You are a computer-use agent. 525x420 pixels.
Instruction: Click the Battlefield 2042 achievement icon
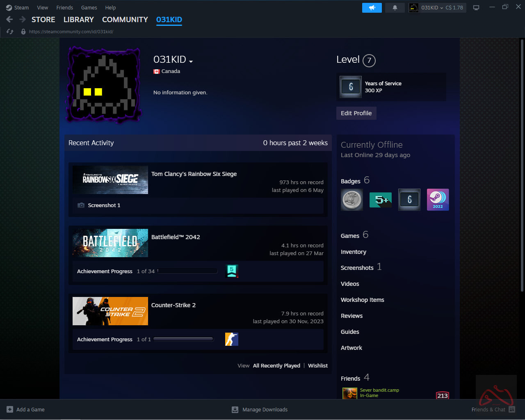[232, 271]
